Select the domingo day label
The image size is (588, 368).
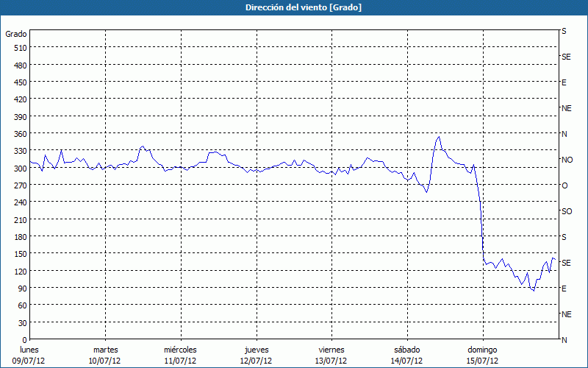pos(483,350)
